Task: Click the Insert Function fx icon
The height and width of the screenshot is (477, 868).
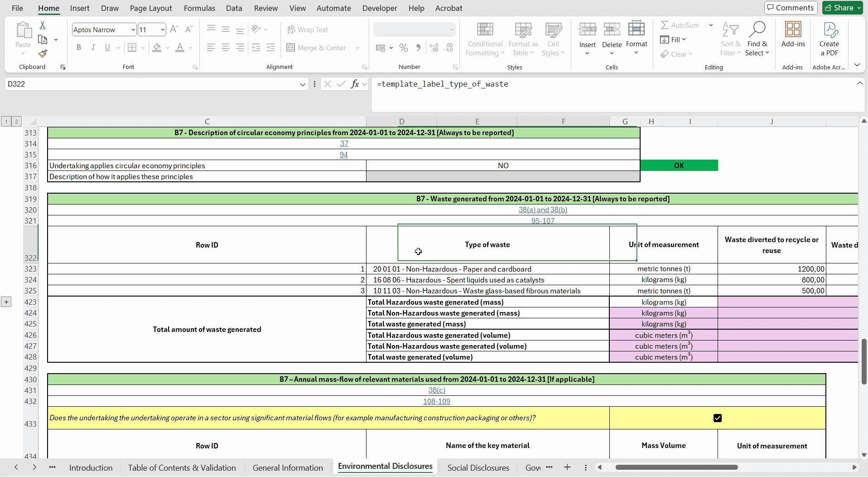Action: pyautogui.click(x=355, y=84)
